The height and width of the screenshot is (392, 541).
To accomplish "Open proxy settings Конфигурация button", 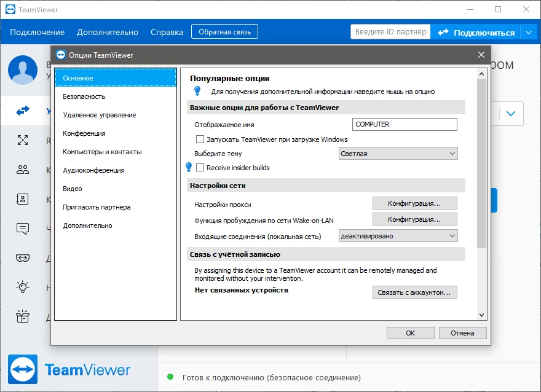I will click(x=415, y=203).
